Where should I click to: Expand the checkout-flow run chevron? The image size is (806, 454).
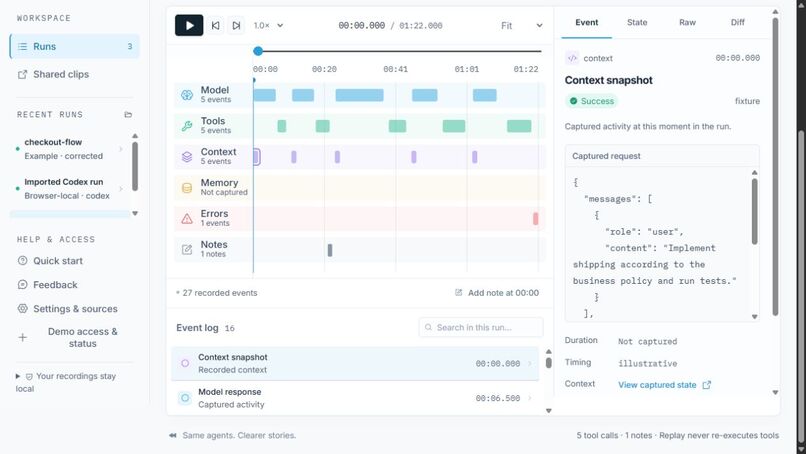[x=121, y=149]
